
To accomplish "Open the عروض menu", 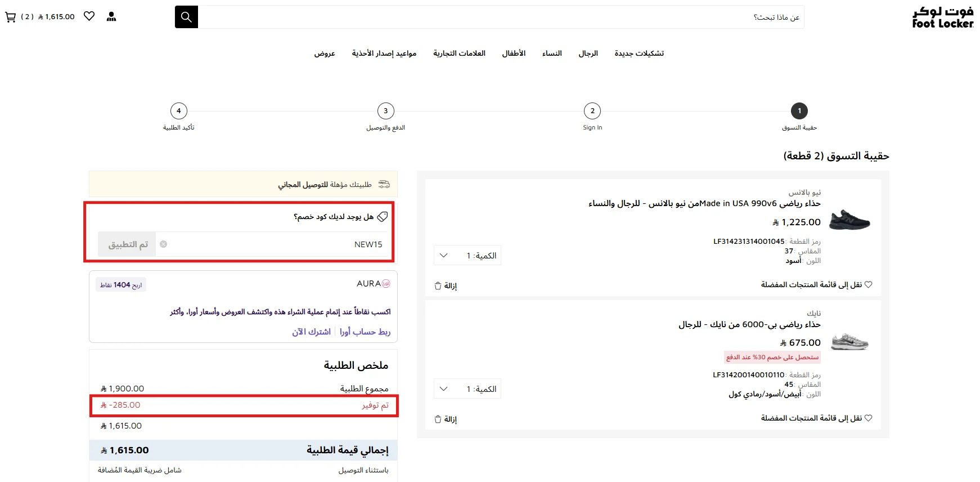I will (x=325, y=53).
